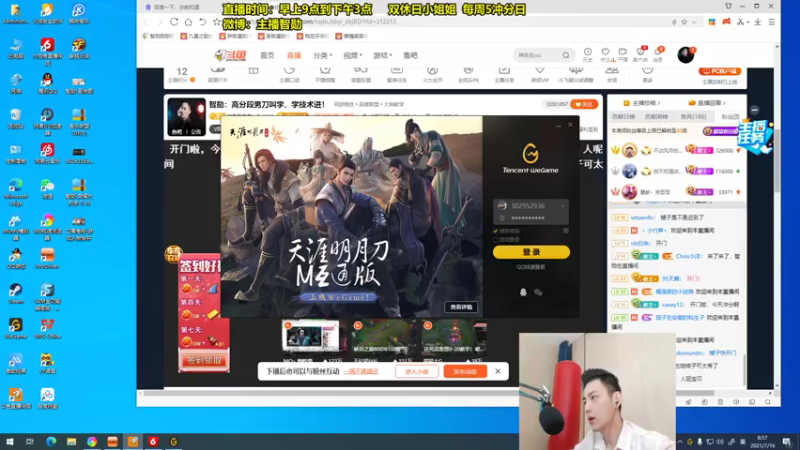Open the WeChat desktop shortcut
The width and height of the screenshot is (800, 450).
pos(47,188)
